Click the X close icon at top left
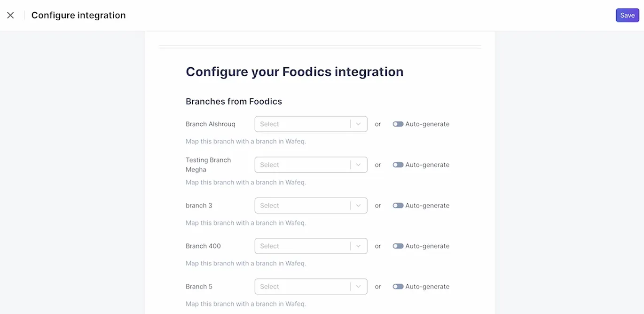The height and width of the screenshot is (314, 644). click(10, 15)
